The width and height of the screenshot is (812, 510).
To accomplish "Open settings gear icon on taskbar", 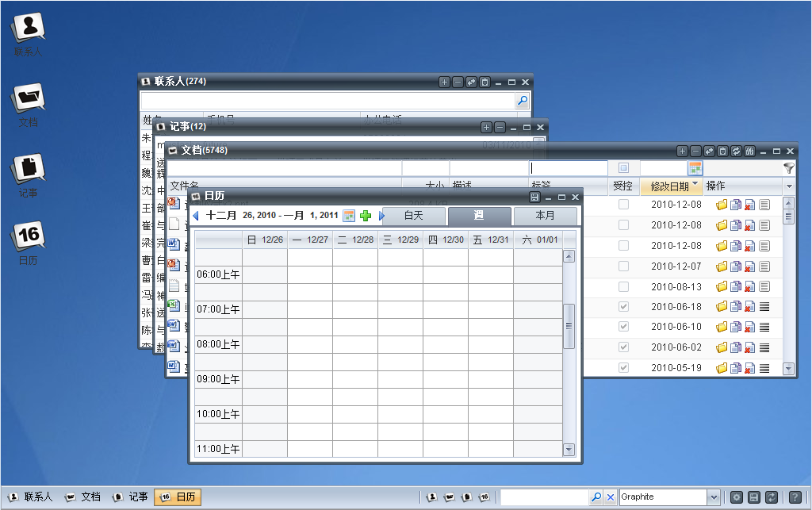I will pyautogui.click(x=737, y=497).
